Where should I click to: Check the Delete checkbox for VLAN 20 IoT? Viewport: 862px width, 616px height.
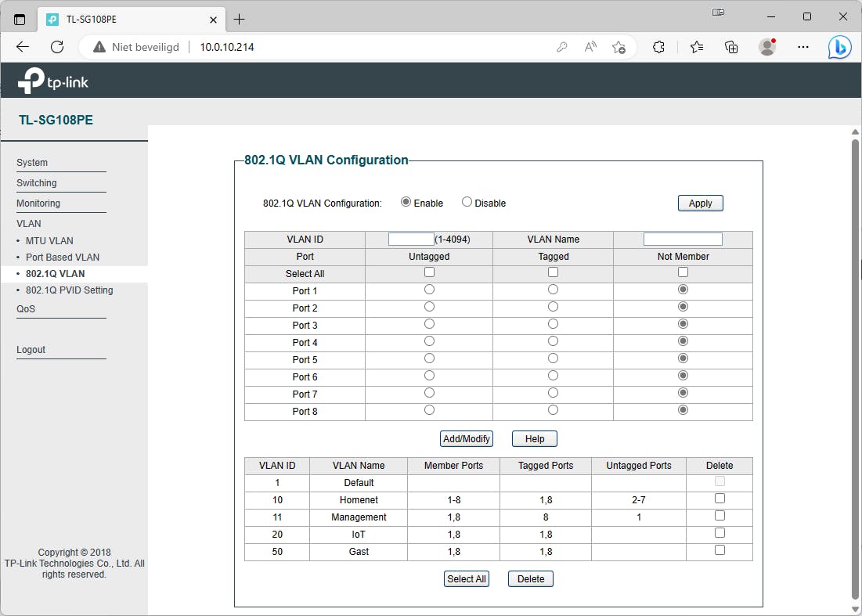[719, 532]
